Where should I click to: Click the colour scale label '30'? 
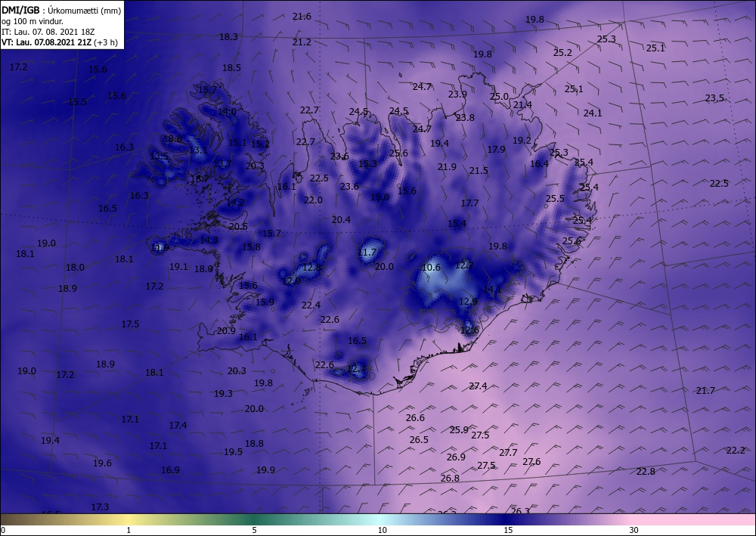pos(634,530)
